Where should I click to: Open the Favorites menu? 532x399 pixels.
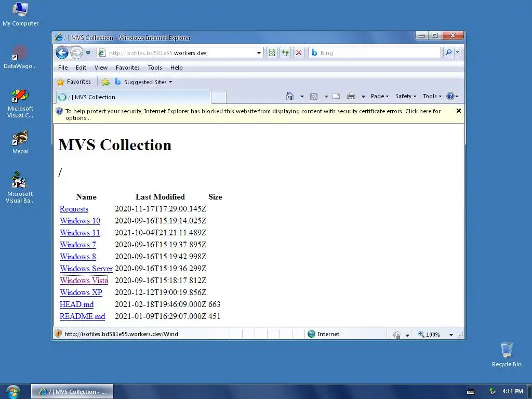pyautogui.click(x=128, y=68)
